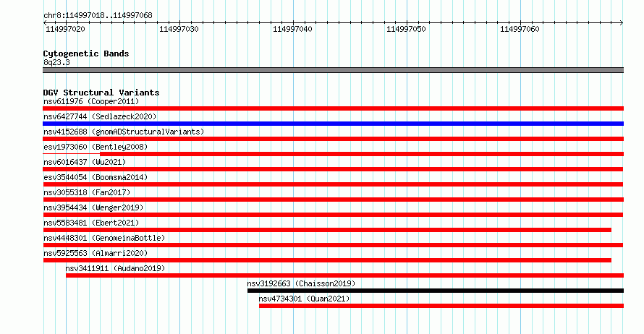This screenshot has height=334, width=644.
Task: Click ruler position 114997040
Action: point(292,29)
